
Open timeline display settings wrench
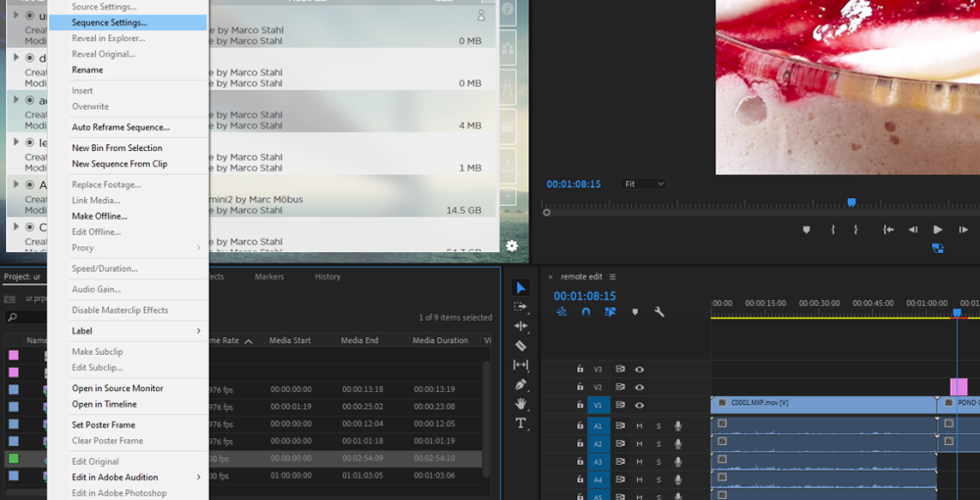tap(660, 312)
